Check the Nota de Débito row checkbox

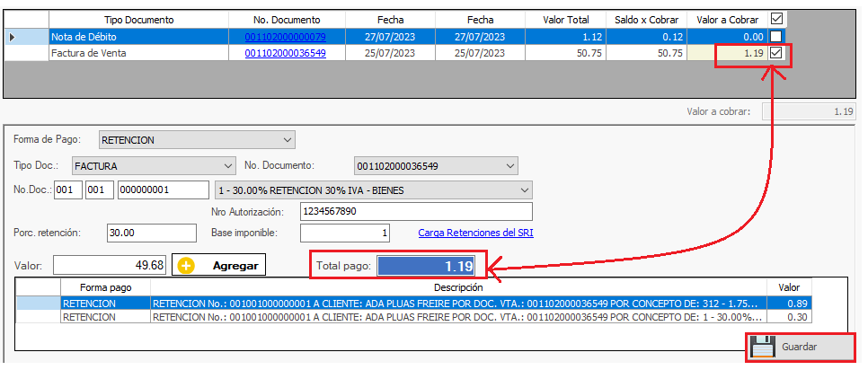(777, 37)
